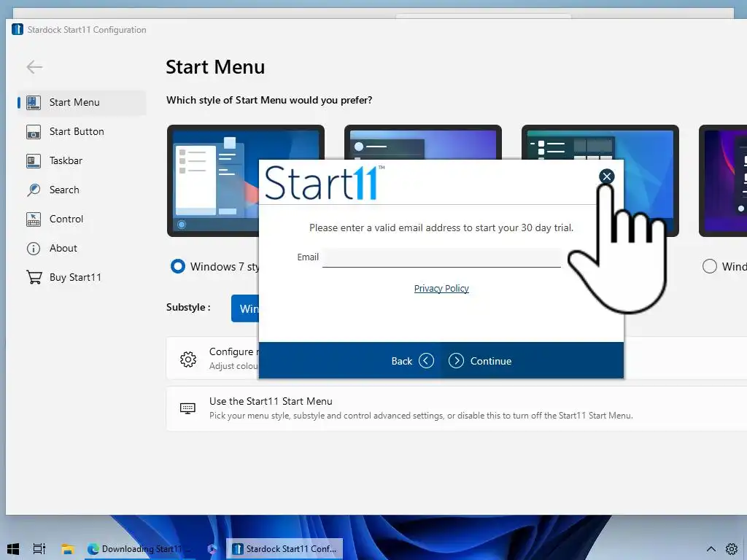Screen dimensions: 747x560
Task: Open Task View on the taskbar
Action: (39, 549)
